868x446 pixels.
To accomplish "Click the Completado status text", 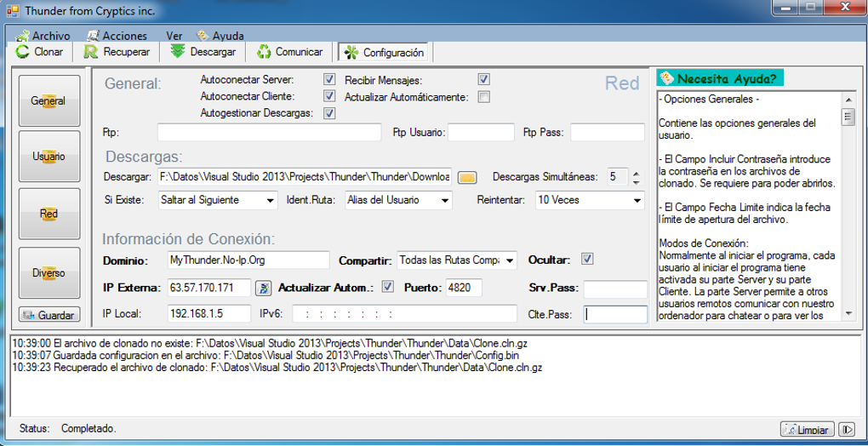I will tap(89, 428).
